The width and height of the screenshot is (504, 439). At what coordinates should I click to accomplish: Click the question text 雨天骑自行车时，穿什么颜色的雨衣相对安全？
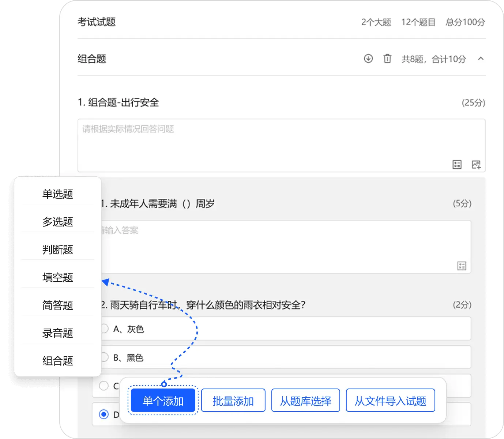[x=207, y=305]
